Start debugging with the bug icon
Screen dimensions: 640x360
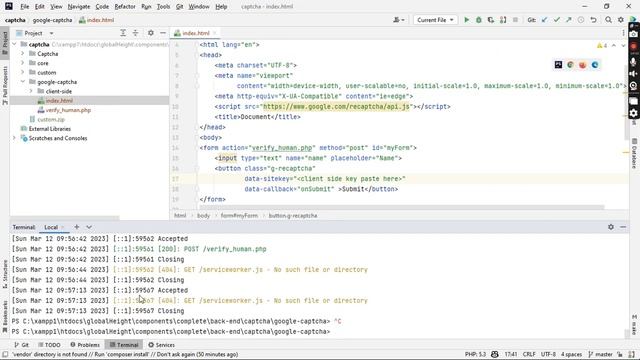[479, 20]
